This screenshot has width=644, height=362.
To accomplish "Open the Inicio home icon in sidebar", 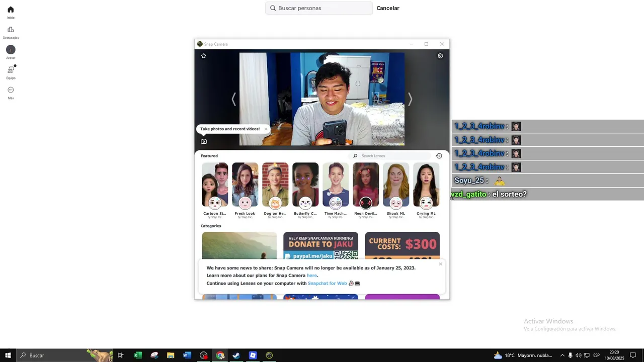I will click(x=11, y=13).
